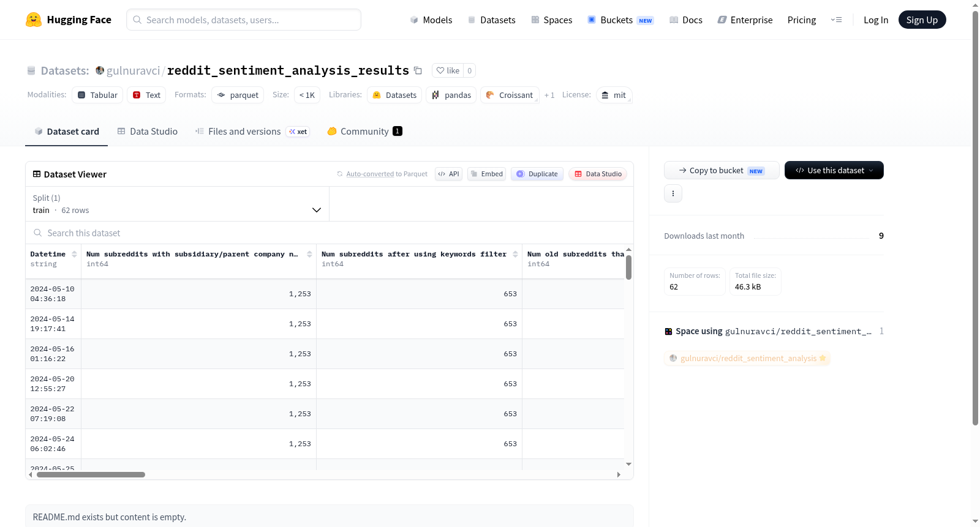The width and height of the screenshot is (980, 527).
Task: Show the +1 more libraries
Action: tap(549, 95)
